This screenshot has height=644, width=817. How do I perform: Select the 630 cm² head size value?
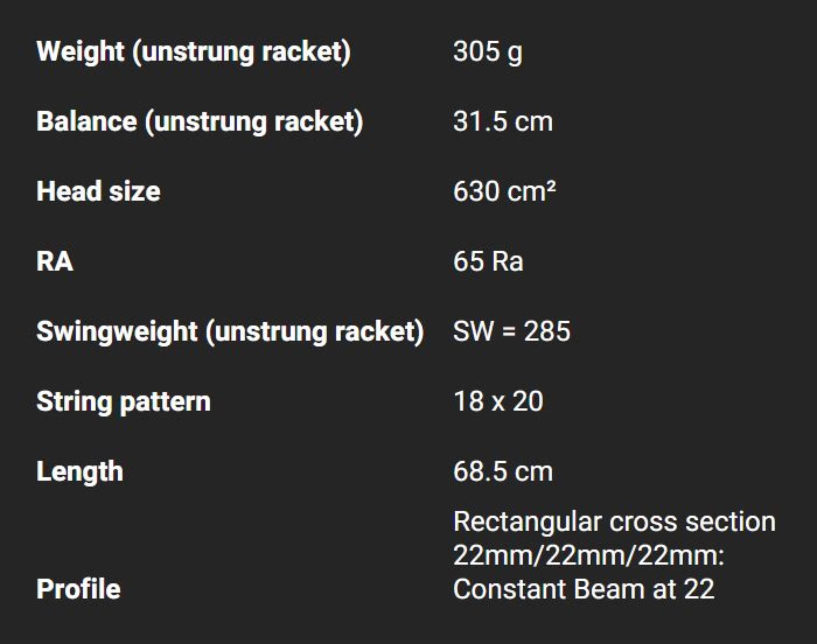(504, 192)
